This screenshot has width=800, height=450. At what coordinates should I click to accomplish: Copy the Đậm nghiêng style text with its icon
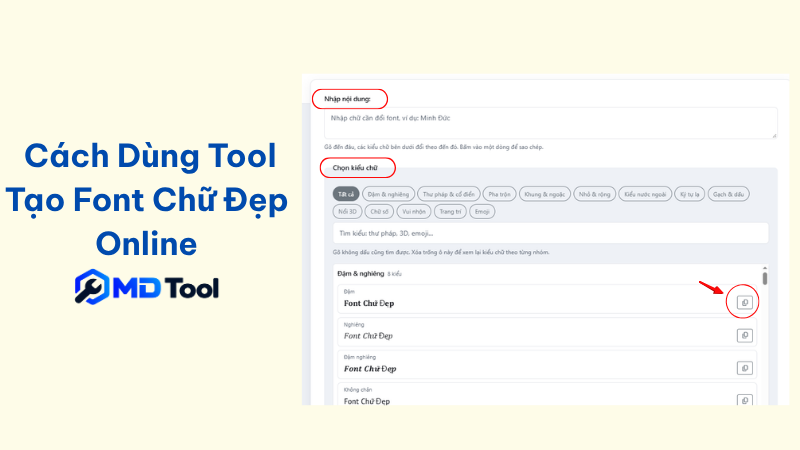tap(744, 368)
